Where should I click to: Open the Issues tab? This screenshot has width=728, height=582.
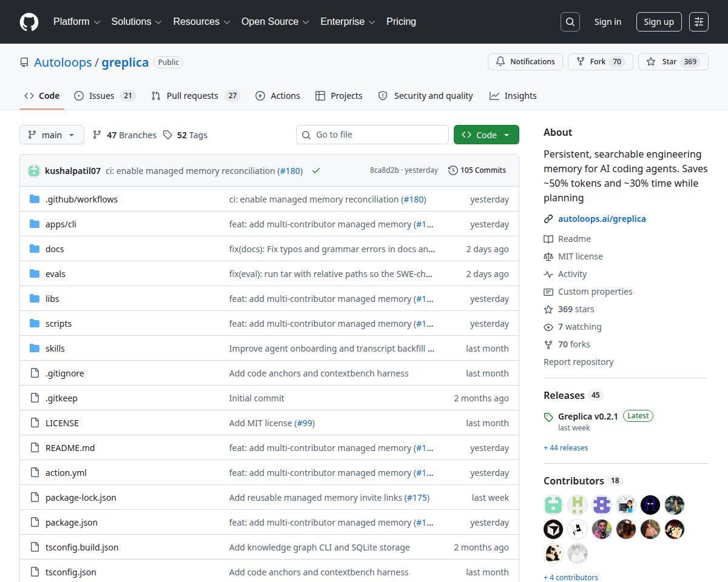pos(105,96)
